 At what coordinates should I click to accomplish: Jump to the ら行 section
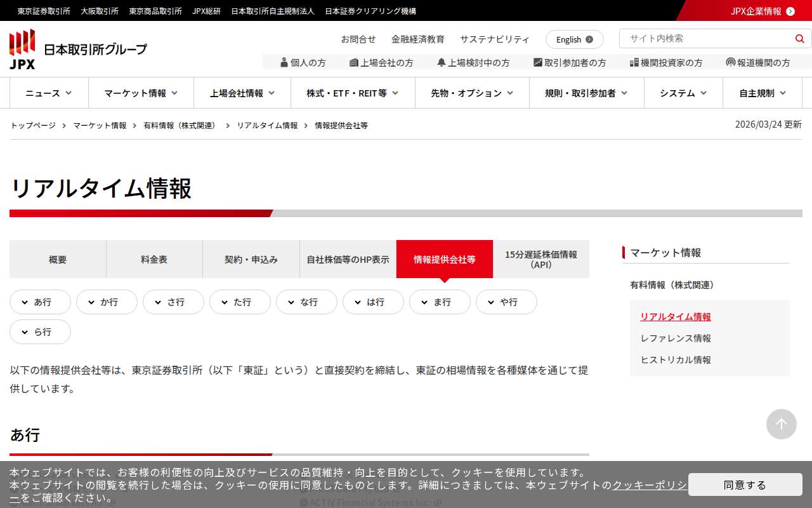40,332
